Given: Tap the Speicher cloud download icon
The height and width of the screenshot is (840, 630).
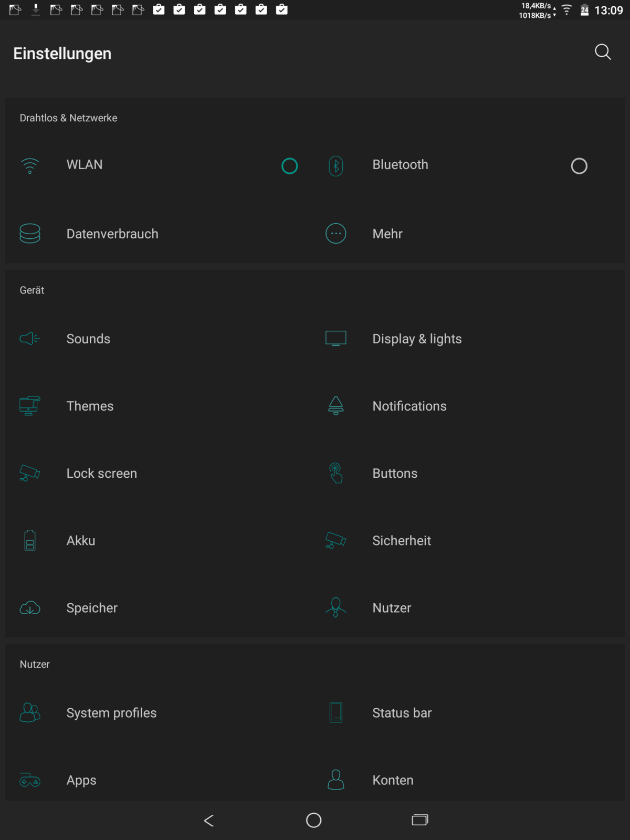Looking at the screenshot, I should pos(30,608).
